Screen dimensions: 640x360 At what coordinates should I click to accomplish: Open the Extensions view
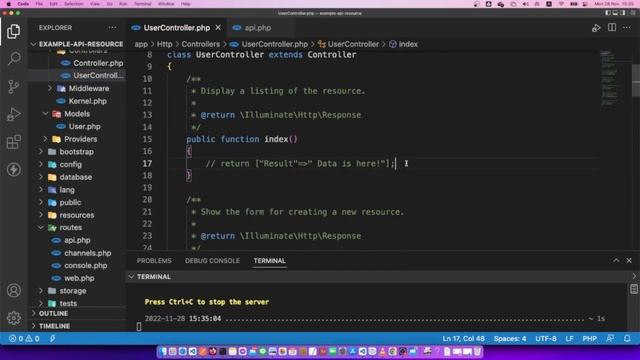pos(13,142)
